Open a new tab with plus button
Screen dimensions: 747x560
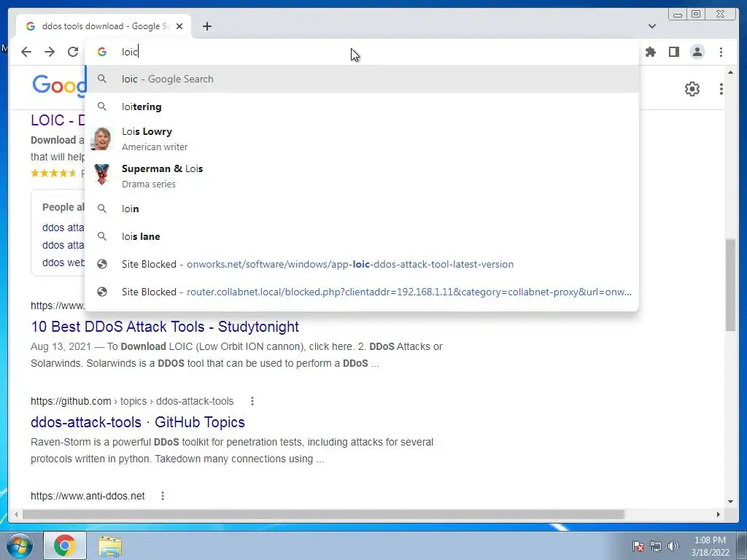point(206,26)
